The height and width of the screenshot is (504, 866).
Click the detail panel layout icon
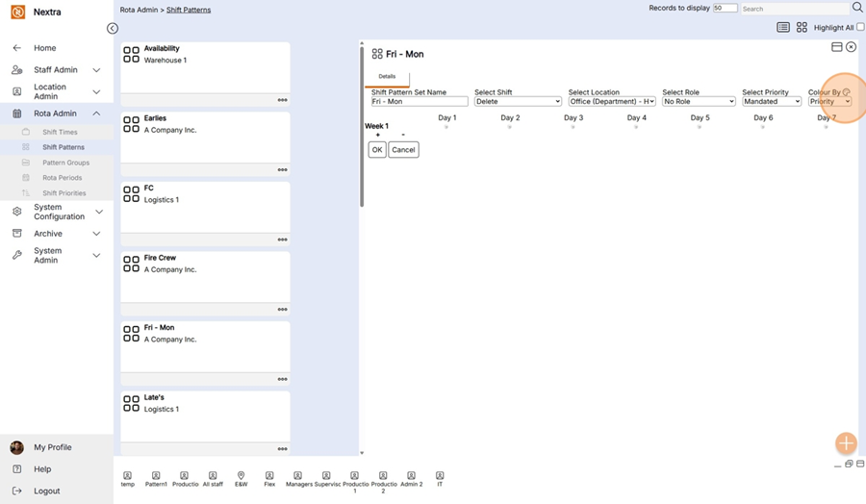tap(837, 47)
